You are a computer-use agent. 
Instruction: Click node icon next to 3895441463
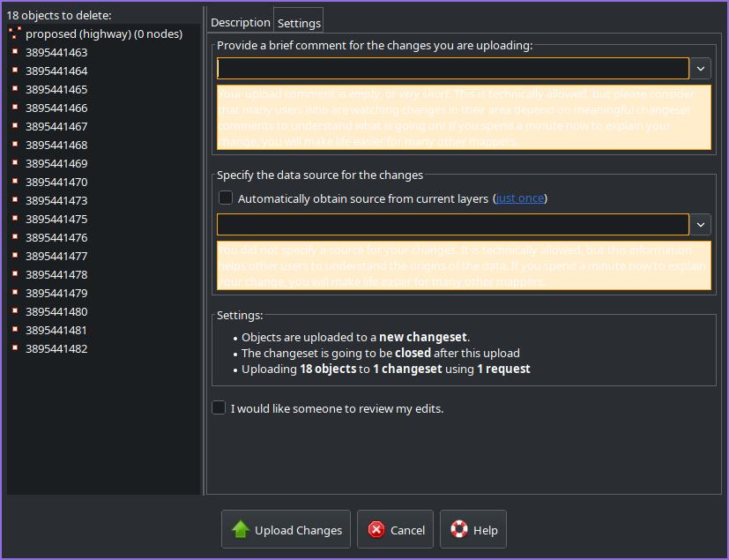[x=15, y=52]
